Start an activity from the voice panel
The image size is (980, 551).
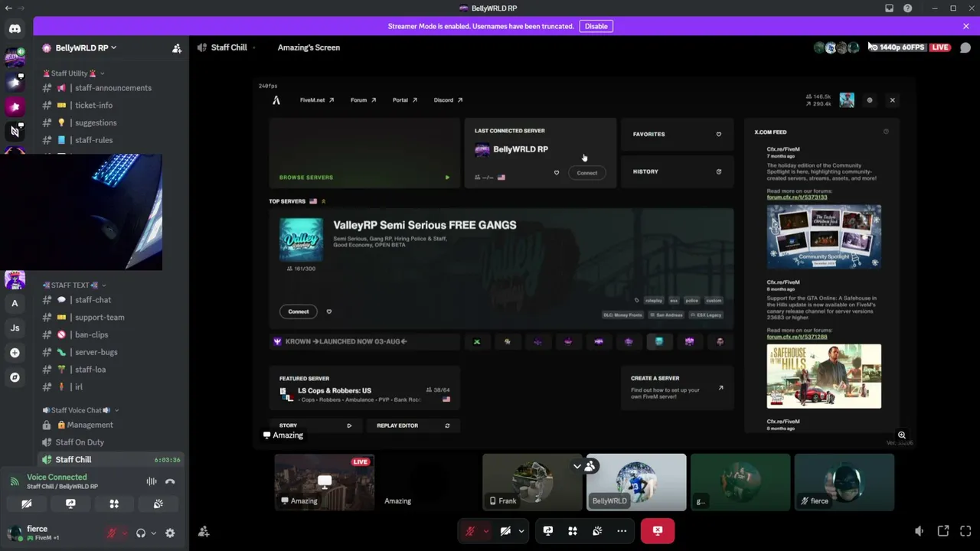point(114,504)
